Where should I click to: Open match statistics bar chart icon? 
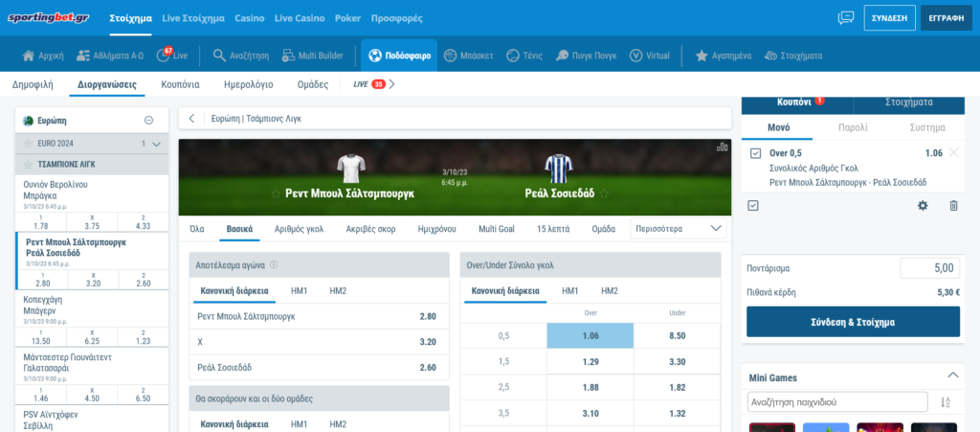click(x=723, y=148)
